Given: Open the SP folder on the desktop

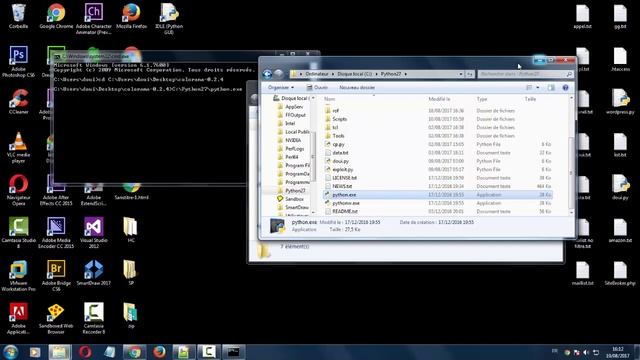Looking at the screenshot, I should [131, 273].
